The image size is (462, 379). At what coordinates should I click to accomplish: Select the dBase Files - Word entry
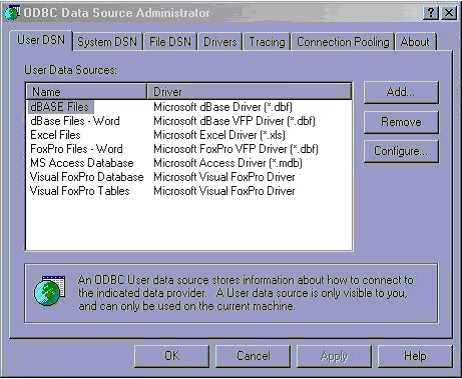75,121
